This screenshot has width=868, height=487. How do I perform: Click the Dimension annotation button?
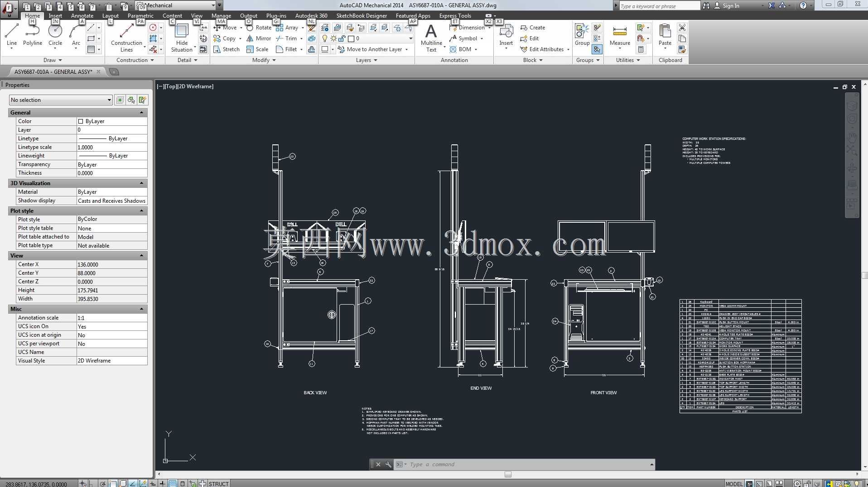click(467, 28)
